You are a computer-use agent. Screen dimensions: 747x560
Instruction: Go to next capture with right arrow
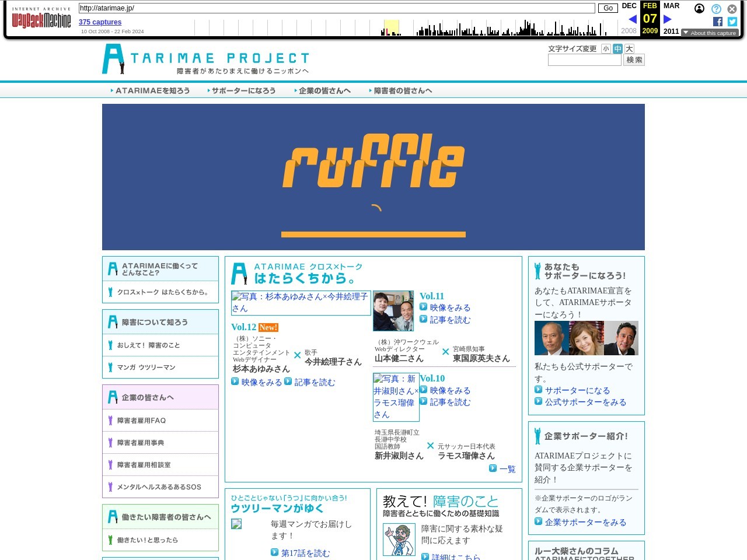pyautogui.click(x=668, y=19)
